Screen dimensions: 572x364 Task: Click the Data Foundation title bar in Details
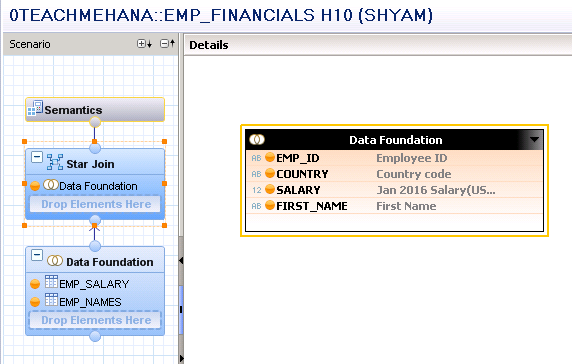click(394, 140)
